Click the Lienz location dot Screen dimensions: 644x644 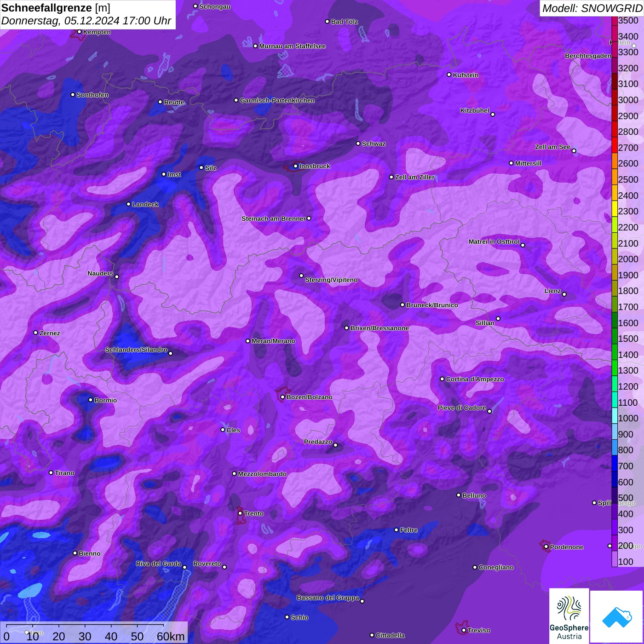564,294
